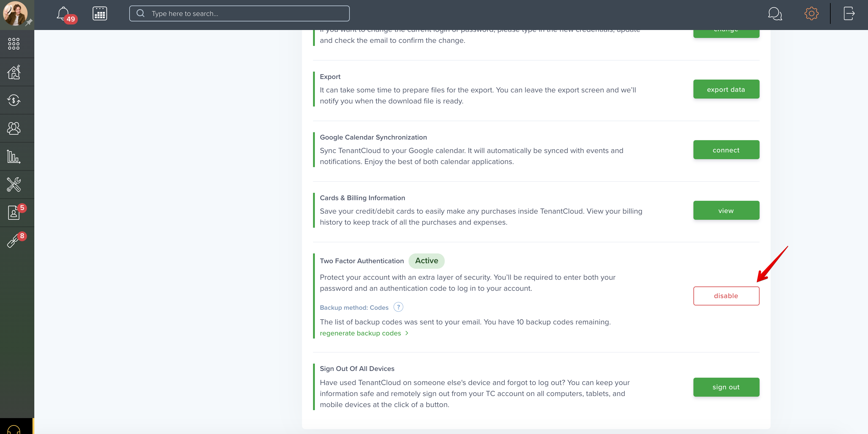
Task: Click the 49 notification count badge
Action: [x=71, y=19]
